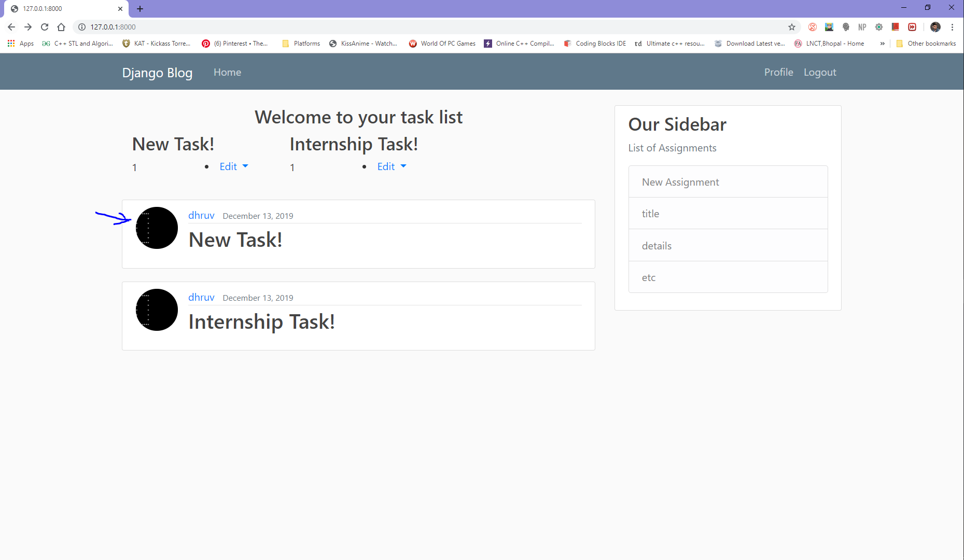Open the World Of PC Games bookmark icon
Viewport: 964px width, 560px height.
pyautogui.click(x=413, y=44)
